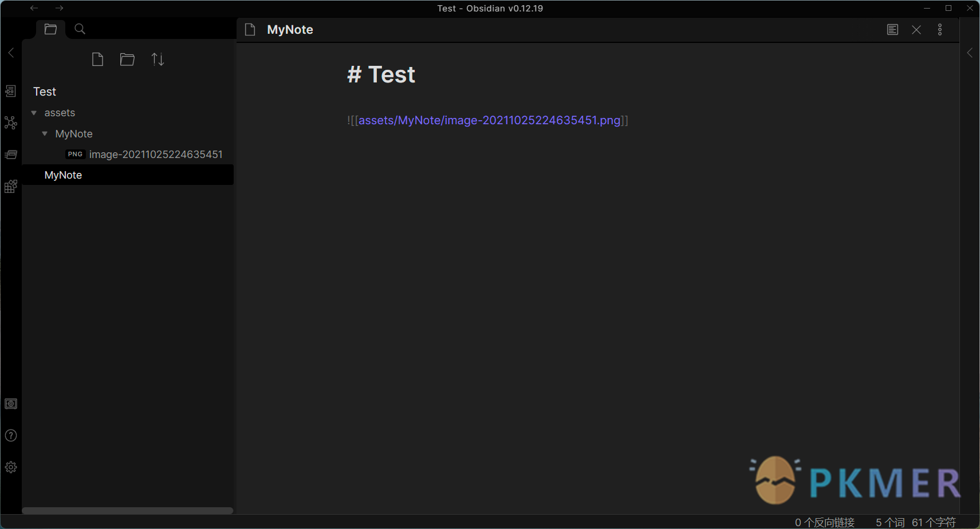Follow the embedded image link
The width and height of the screenshot is (980, 529).
(x=490, y=120)
